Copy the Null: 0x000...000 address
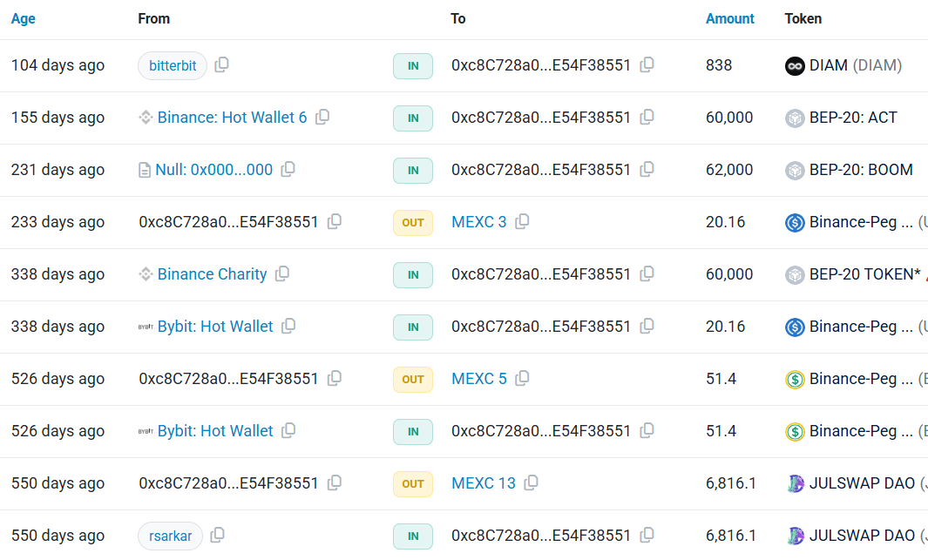This screenshot has width=928, height=560. tap(288, 169)
